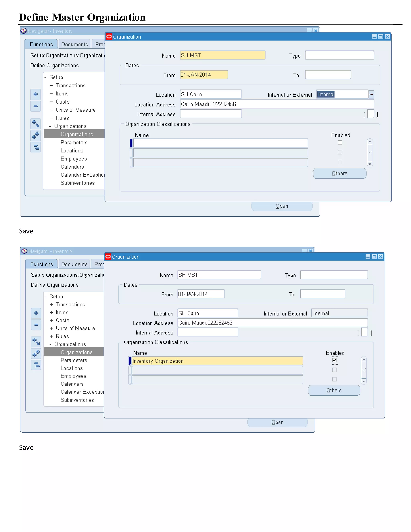Click collapse-all icon in bottom navigator
411x532 pixels.
tap(36, 365)
